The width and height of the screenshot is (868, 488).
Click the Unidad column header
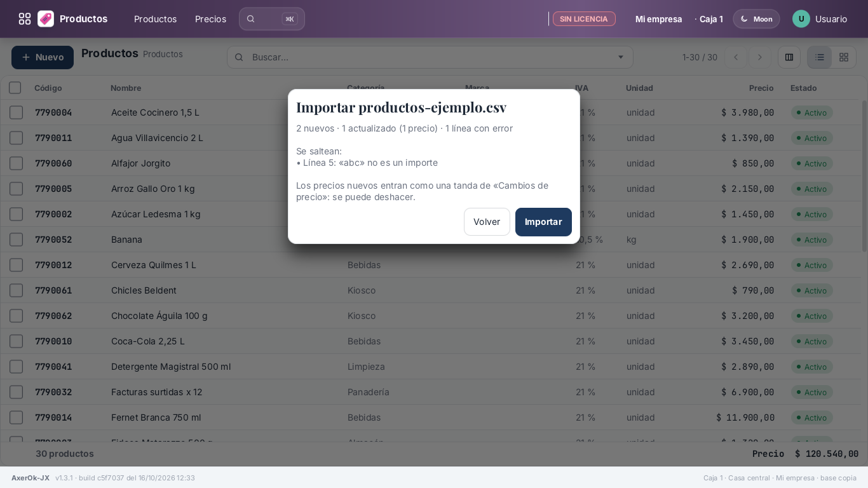(x=639, y=88)
